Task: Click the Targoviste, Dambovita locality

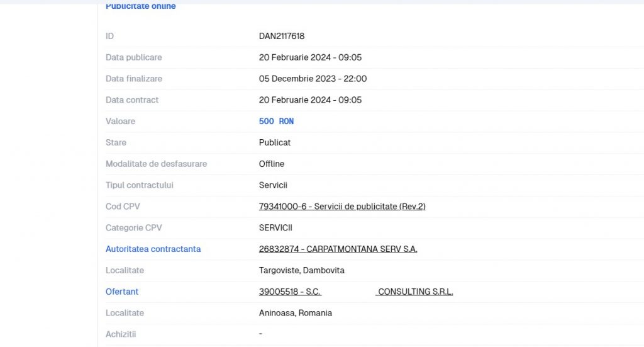Action: (302, 271)
